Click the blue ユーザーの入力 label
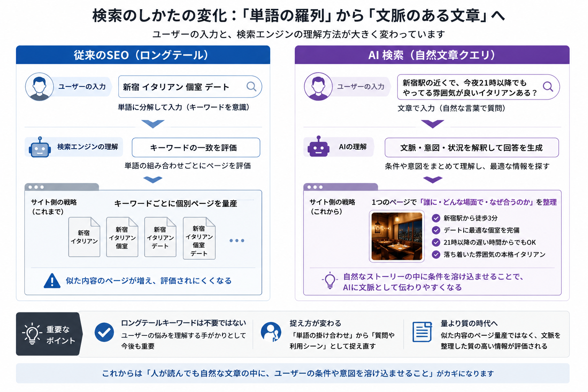 click(82, 87)
